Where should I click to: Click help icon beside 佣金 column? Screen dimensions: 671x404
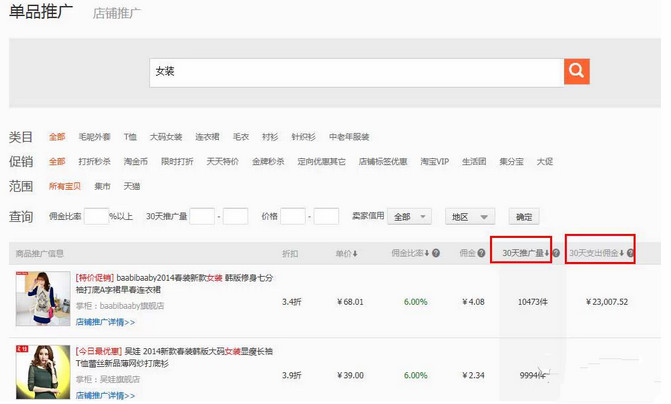pos(482,254)
